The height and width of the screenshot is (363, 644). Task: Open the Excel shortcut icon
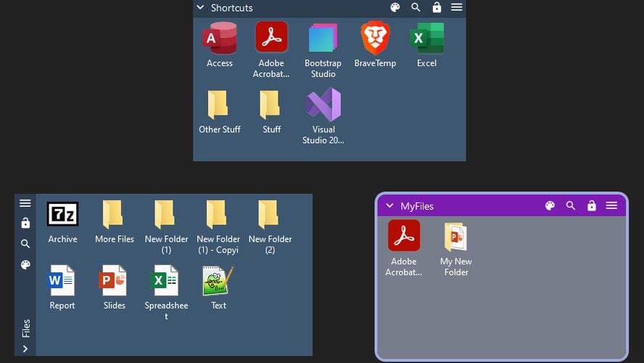click(x=426, y=38)
